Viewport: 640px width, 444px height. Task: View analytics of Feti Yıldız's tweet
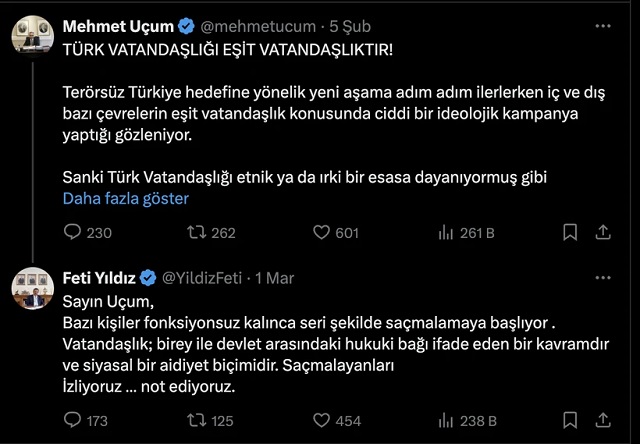click(447, 421)
